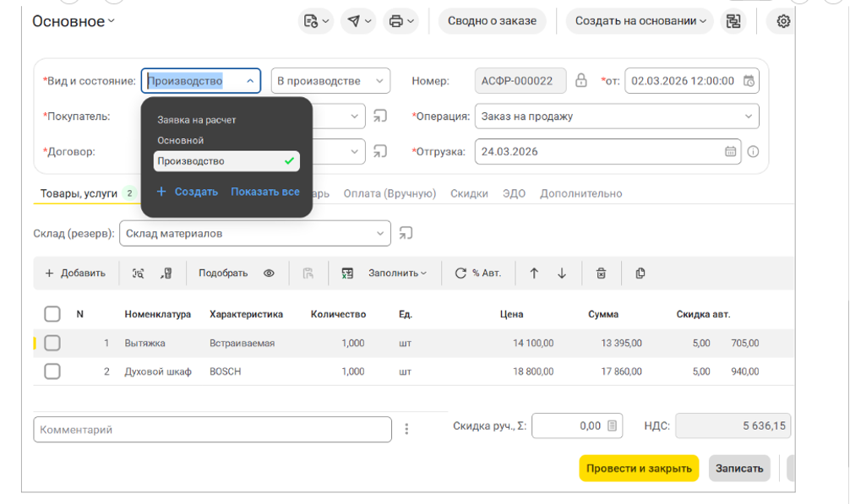850x504 pixels.
Task: Click the data terminal import icon
Action: point(166,274)
